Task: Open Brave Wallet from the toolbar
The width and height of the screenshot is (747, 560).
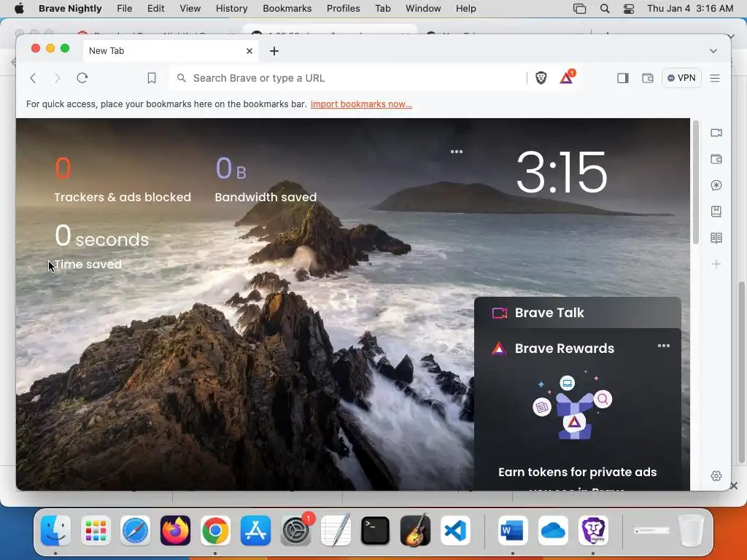Action: (648, 78)
